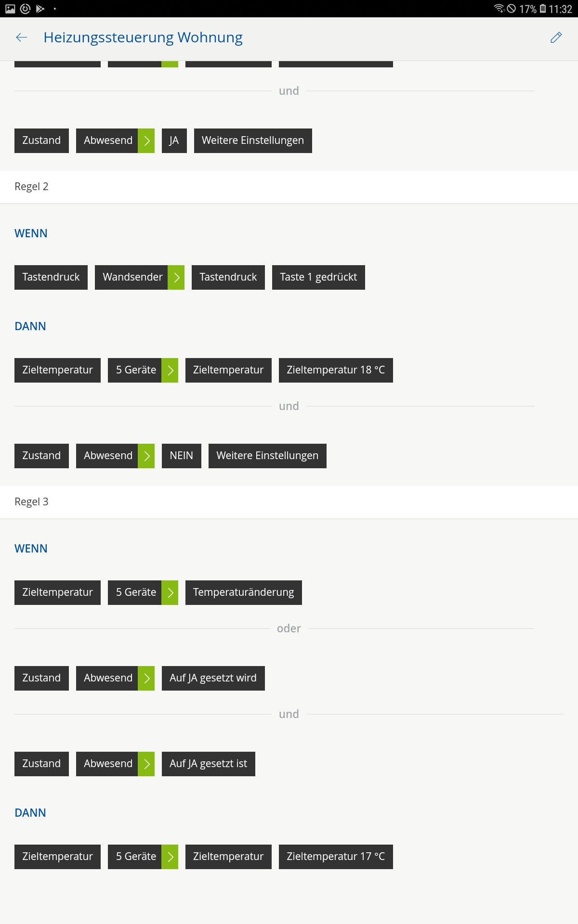Tap the Play Store status bar icon
578x924 pixels.
pos(40,9)
